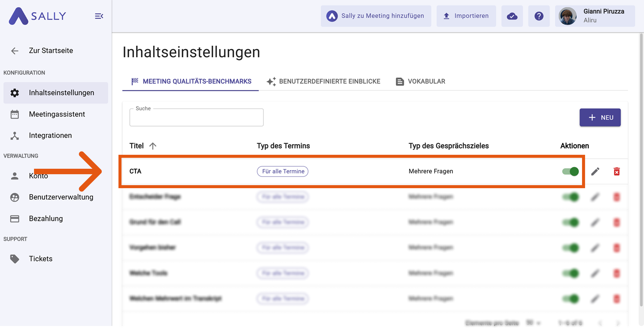Click the NEU button
The height and width of the screenshot is (329, 644).
(600, 117)
